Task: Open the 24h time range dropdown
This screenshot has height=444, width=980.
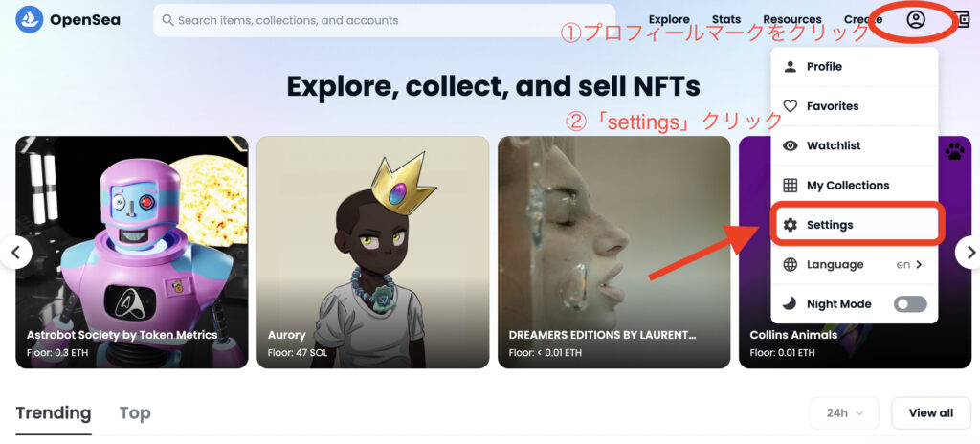Action: pyautogui.click(x=844, y=413)
